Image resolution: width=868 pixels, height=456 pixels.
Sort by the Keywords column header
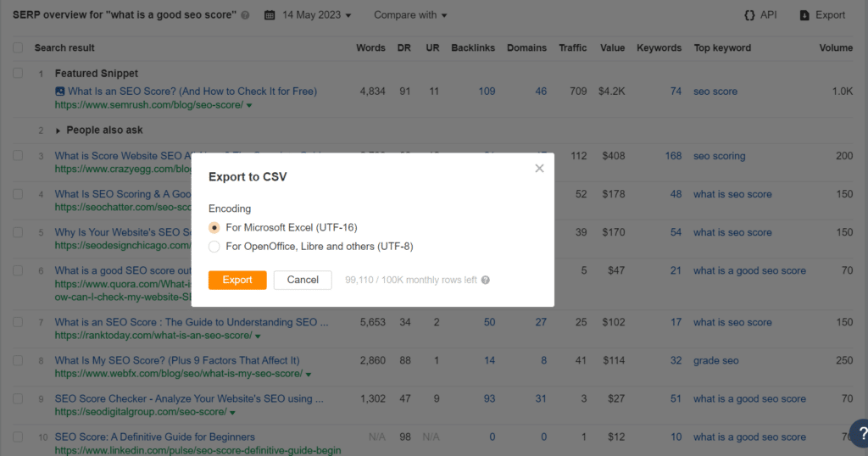659,47
